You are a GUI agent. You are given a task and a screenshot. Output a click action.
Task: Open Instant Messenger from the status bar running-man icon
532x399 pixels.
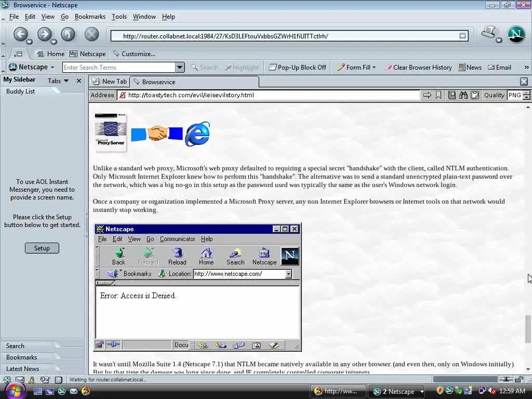click(x=32, y=380)
